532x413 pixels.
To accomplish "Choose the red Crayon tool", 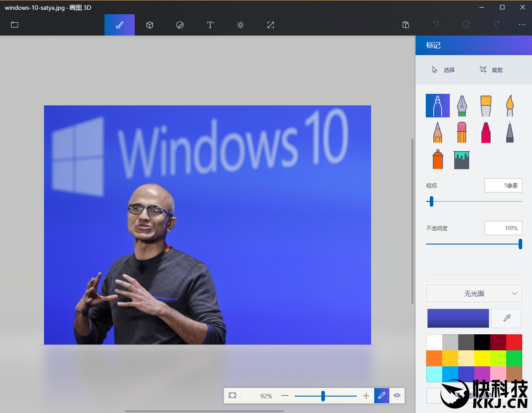I will coord(486,132).
